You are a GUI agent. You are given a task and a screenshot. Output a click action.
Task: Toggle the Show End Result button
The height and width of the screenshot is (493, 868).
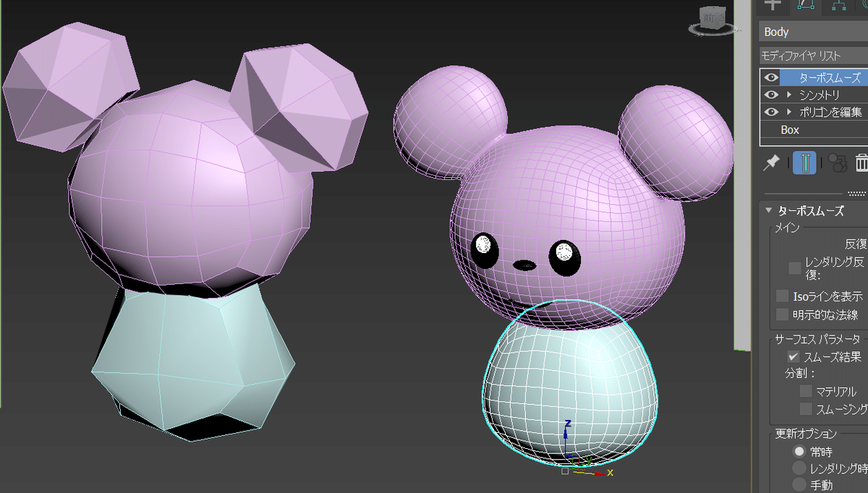[804, 163]
